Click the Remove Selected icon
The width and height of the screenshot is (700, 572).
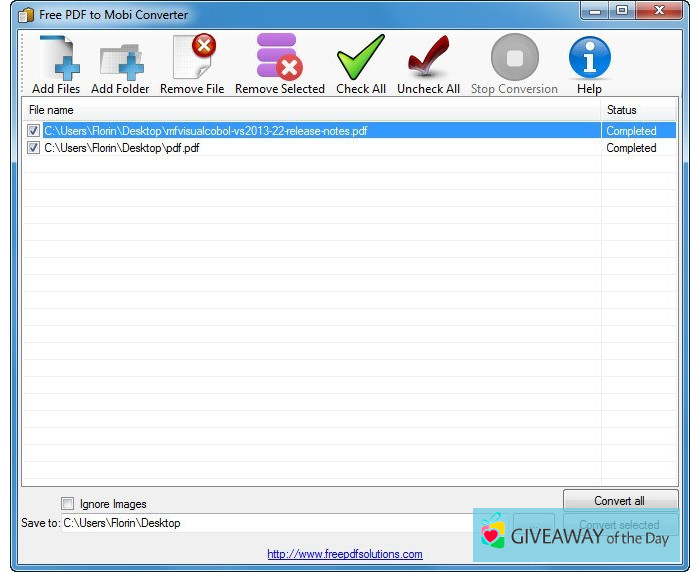coord(279,58)
